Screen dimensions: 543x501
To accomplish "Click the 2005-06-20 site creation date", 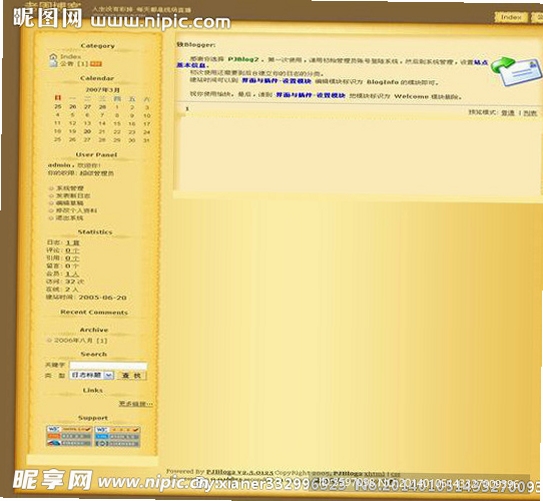I will (x=103, y=297).
